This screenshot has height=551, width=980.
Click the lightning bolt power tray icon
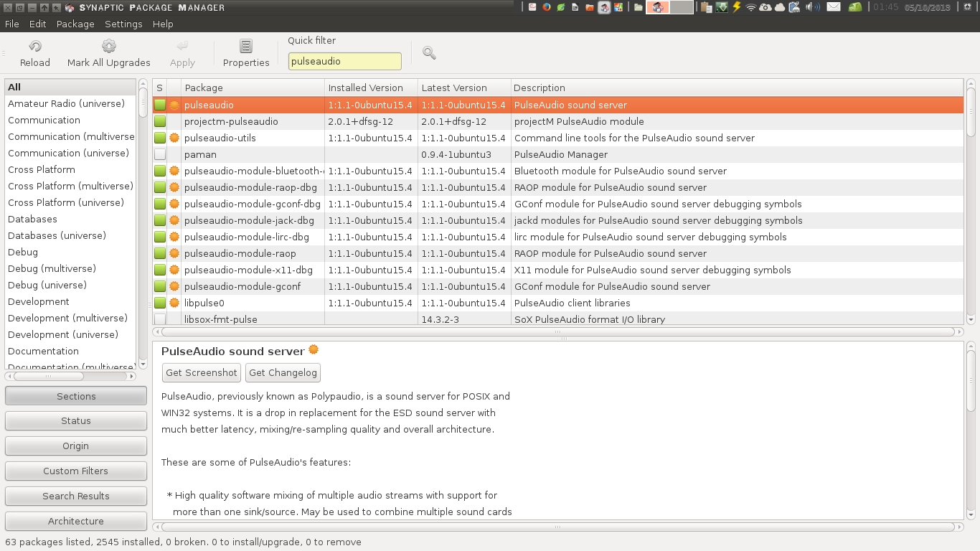pos(736,7)
